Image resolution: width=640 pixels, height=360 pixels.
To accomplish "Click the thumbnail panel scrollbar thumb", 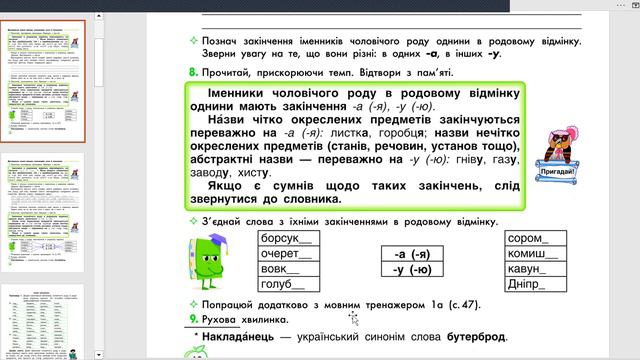I will coord(98,62).
